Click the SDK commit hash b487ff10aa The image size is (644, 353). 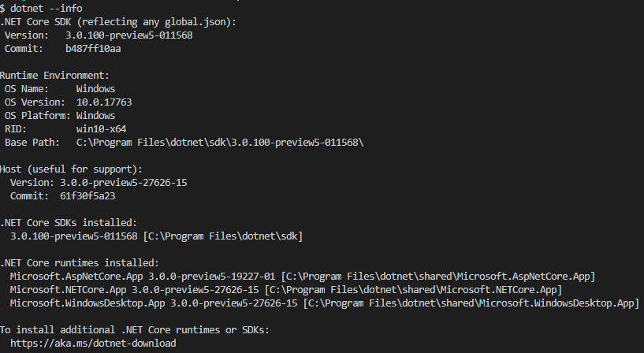coord(93,48)
